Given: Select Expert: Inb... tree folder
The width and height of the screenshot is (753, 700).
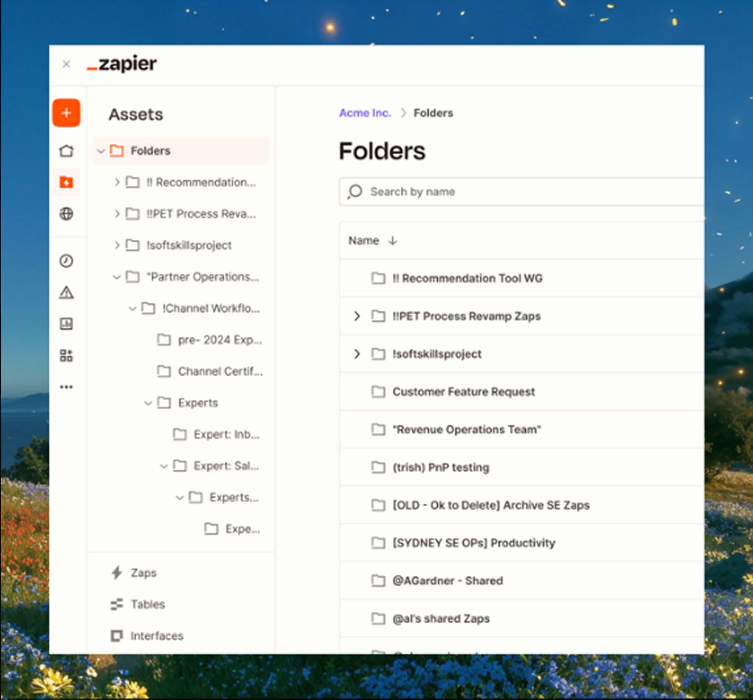Looking at the screenshot, I should point(227,434).
